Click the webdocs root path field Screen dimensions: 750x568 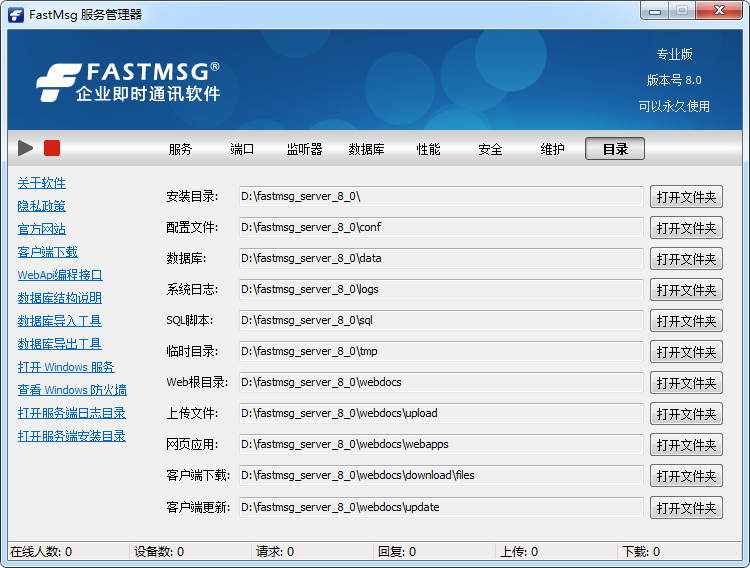pyautogui.click(x=441, y=382)
